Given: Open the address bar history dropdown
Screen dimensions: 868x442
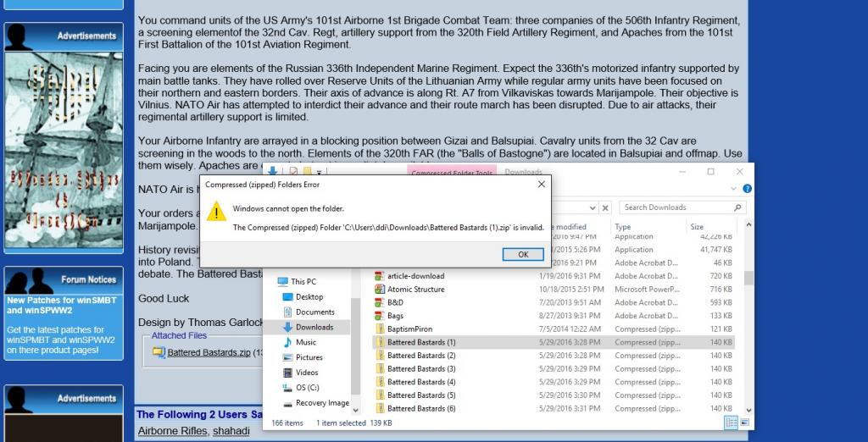Looking at the screenshot, I should [x=591, y=207].
